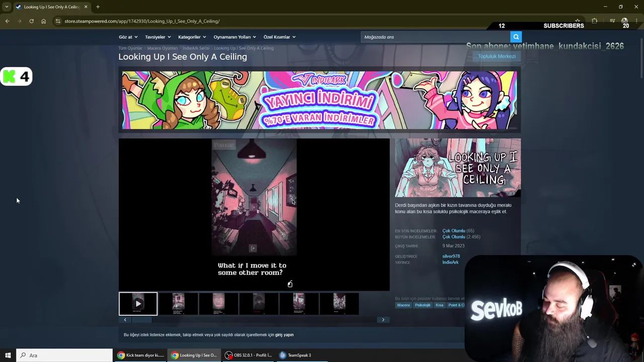Select the sixth screenshot thumbnail

339,304
